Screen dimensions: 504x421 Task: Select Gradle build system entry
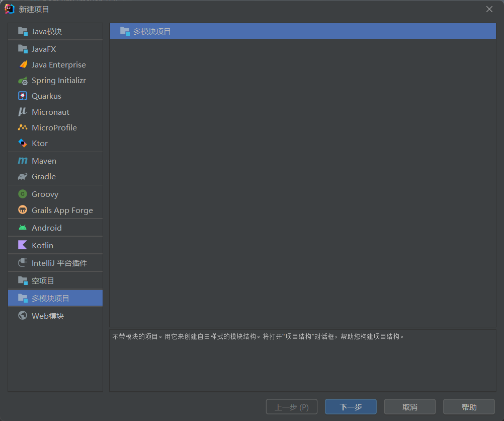(x=55, y=176)
